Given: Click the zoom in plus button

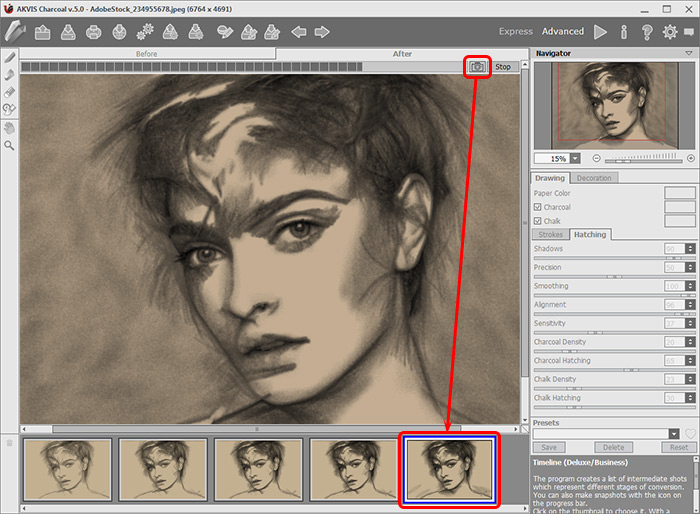Looking at the screenshot, I should click(691, 158).
